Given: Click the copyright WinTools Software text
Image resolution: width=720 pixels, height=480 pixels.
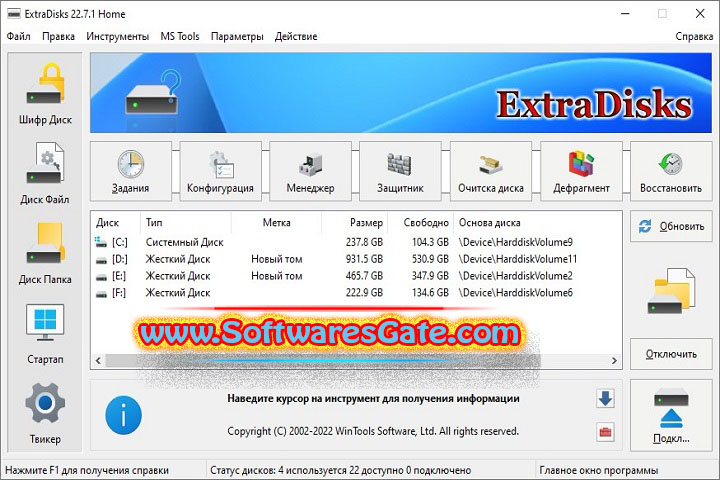Looking at the screenshot, I should tap(373, 431).
